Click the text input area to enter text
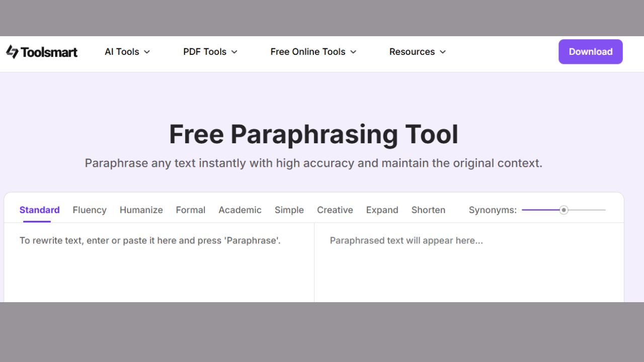 click(x=156, y=261)
